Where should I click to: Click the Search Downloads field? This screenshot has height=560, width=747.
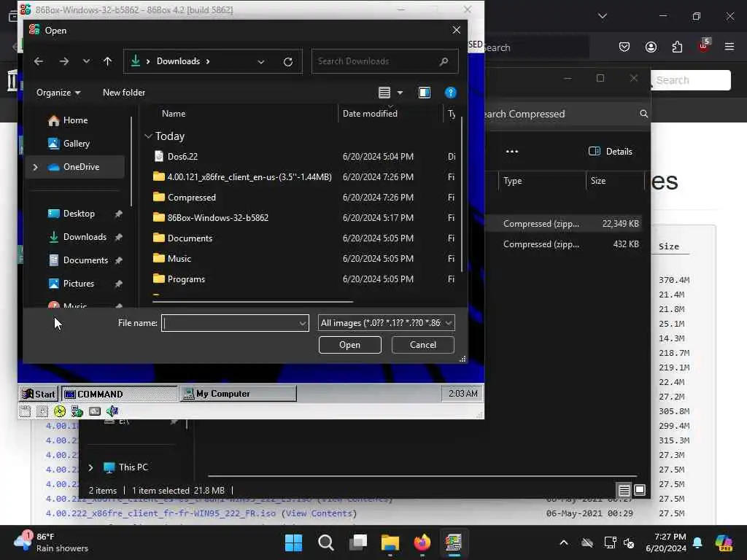[385, 61]
